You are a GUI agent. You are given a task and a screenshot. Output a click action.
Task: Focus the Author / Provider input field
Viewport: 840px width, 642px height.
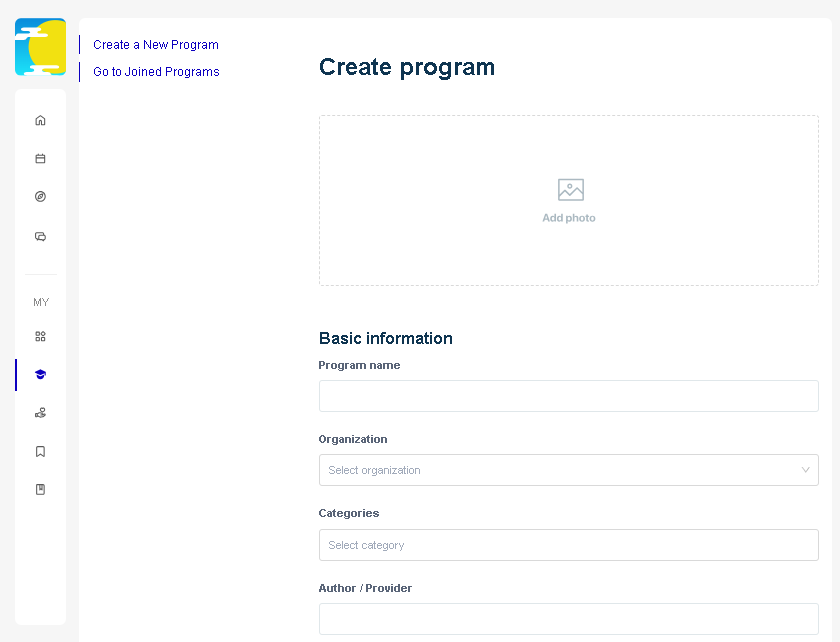coord(568,619)
